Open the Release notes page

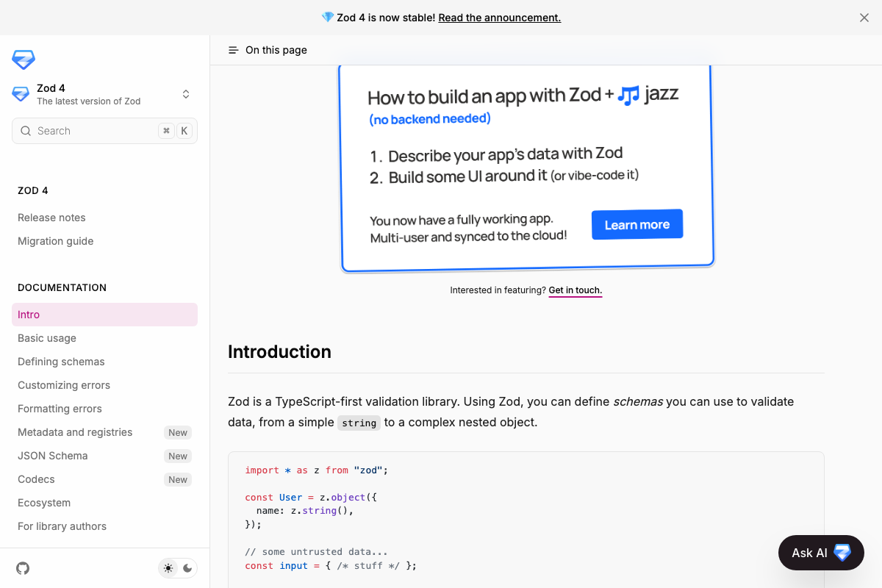point(51,217)
